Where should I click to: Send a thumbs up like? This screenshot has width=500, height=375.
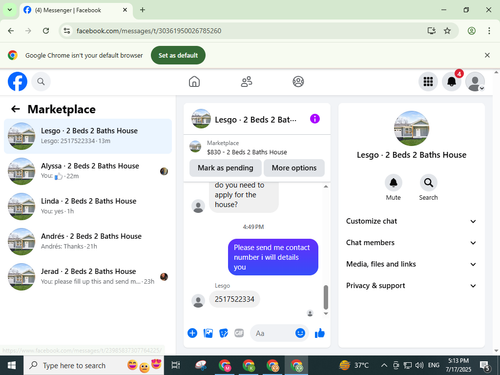319,333
